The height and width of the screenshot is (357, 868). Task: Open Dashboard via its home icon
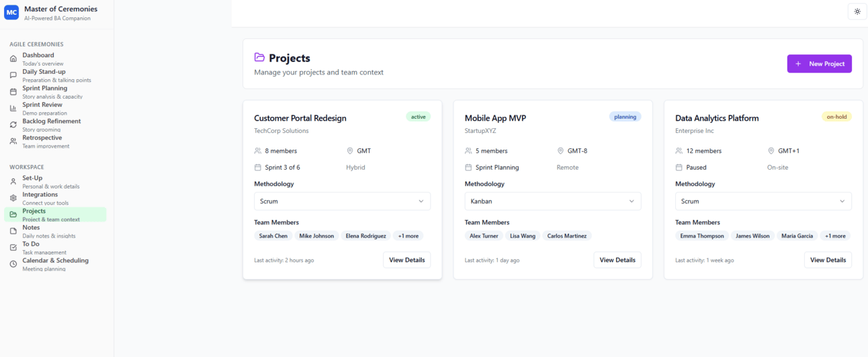(x=13, y=59)
